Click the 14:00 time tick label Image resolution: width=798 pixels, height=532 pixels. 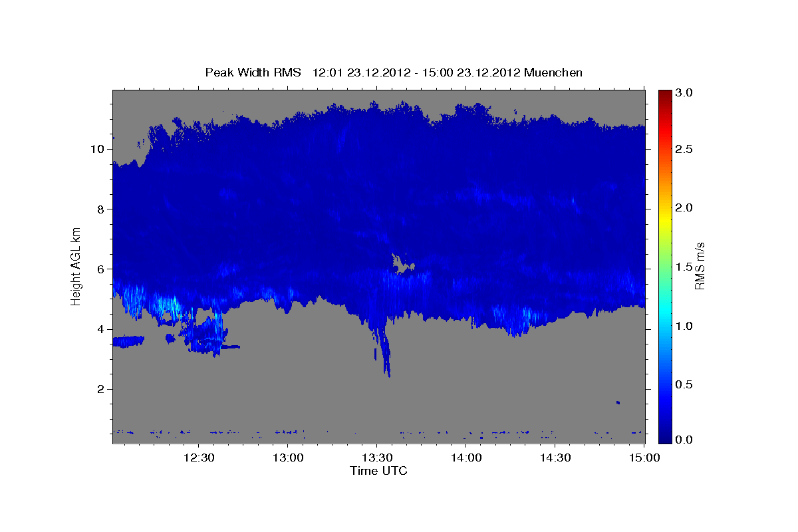click(466, 458)
